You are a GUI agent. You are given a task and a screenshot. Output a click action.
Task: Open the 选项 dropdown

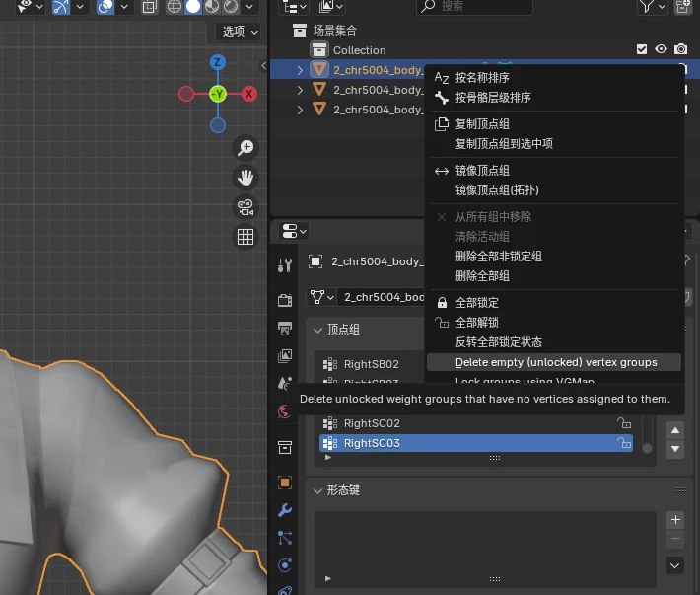pos(240,32)
